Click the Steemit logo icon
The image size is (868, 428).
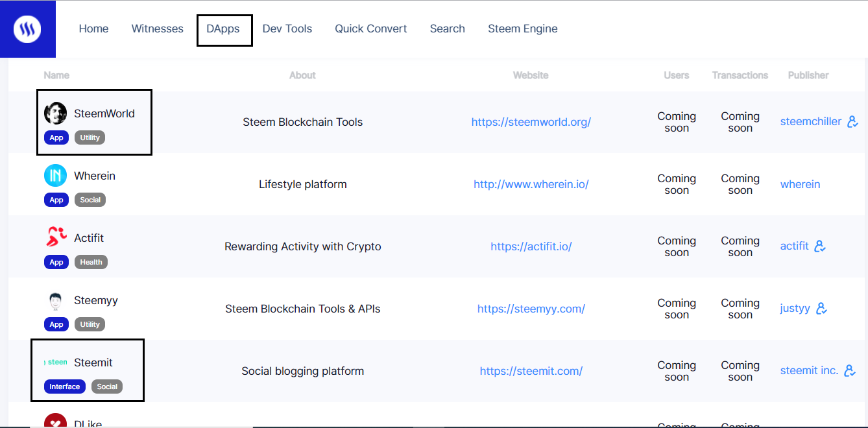(56, 363)
